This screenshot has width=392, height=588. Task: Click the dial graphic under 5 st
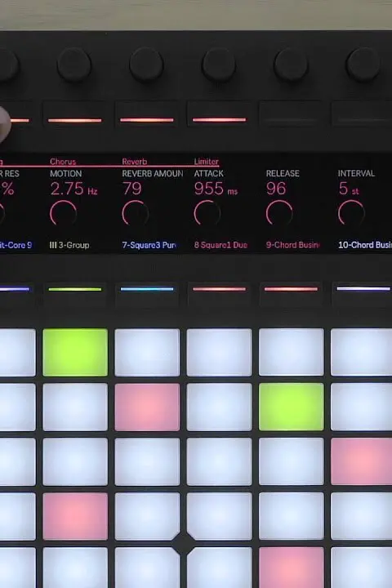pos(351,213)
